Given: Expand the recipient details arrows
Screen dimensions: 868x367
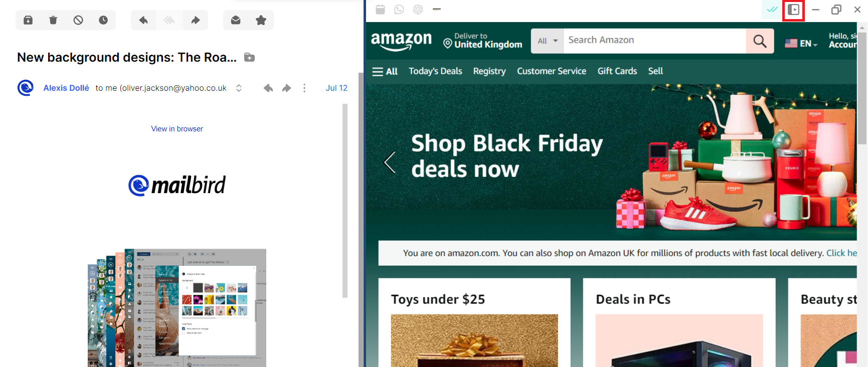Looking at the screenshot, I should [x=239, y=88].
